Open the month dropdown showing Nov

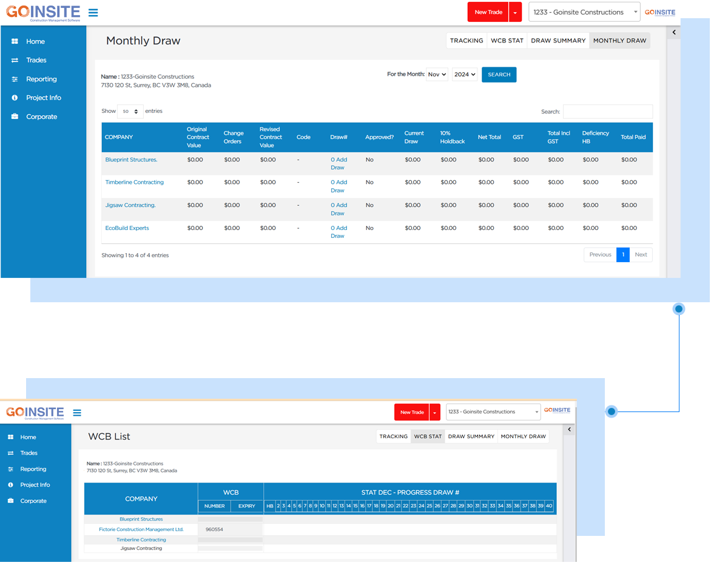[x=437, y=74]
